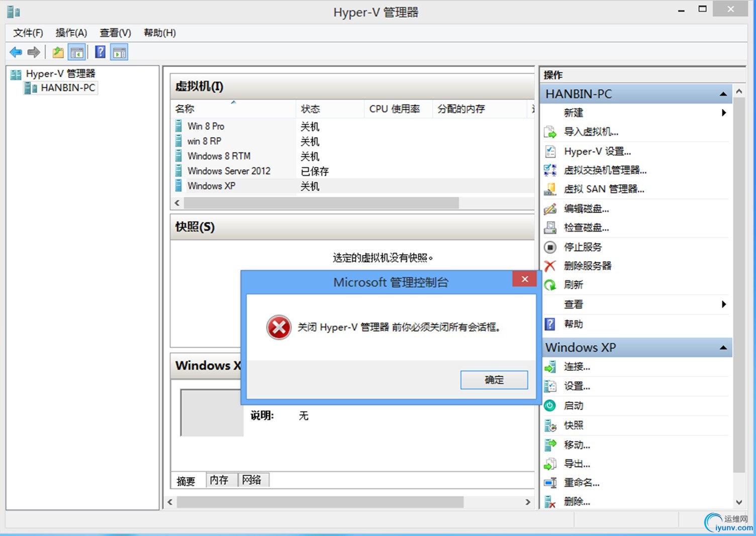Click the 删除 delete icon for Windows XP
The image size is (756, 536).
[x=550, y=501]
